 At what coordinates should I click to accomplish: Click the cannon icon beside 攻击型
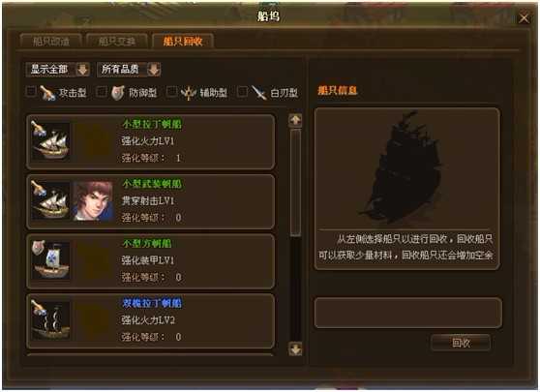click(x=47, y=92)
